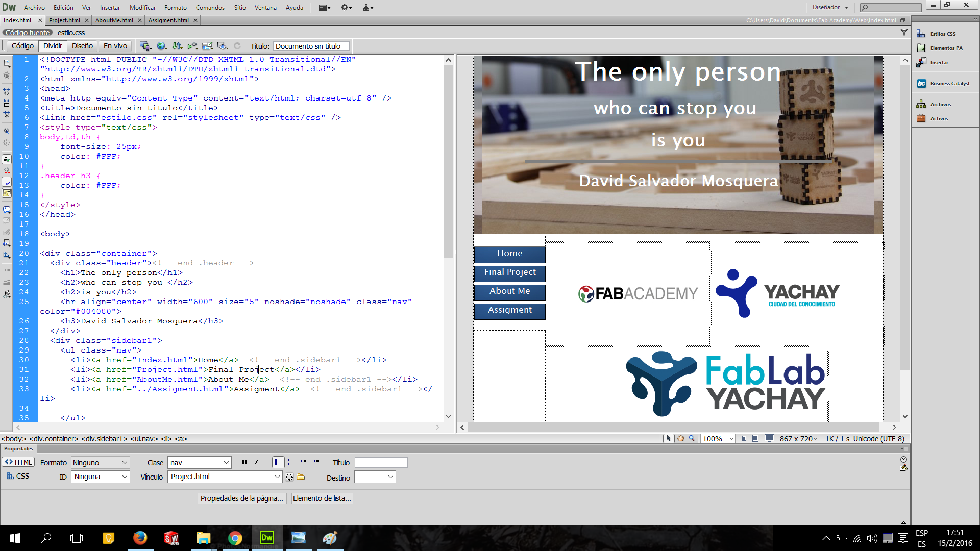Screen dimensions: 980x551
Task: Click the italic I icon in Propiedades
Action: tap(256, 462)
